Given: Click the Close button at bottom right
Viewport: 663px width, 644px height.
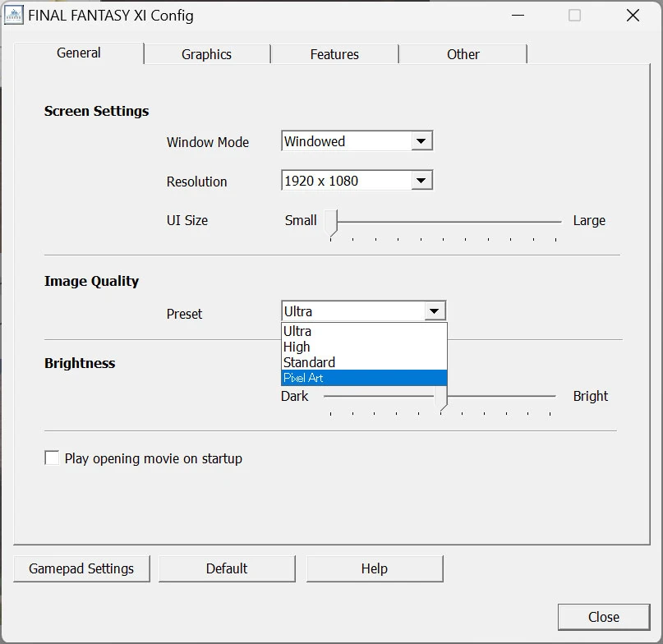Looking at the screenshot, I should coord(604,617).
